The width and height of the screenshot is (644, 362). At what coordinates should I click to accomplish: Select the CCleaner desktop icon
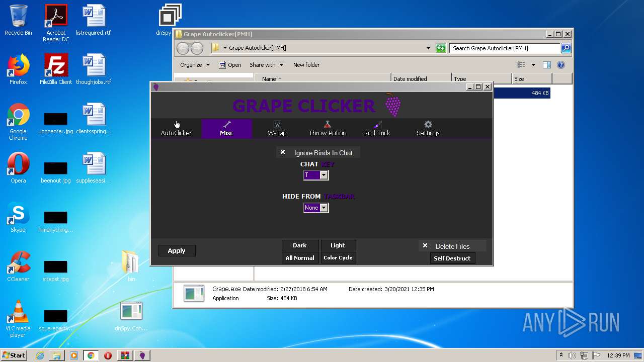(x=18, y=266)
